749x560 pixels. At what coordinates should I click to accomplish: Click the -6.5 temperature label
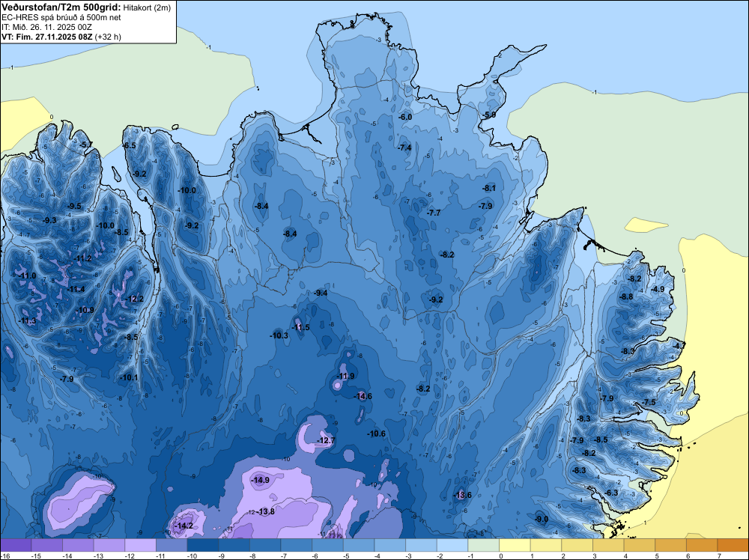(x=130, y=145)
